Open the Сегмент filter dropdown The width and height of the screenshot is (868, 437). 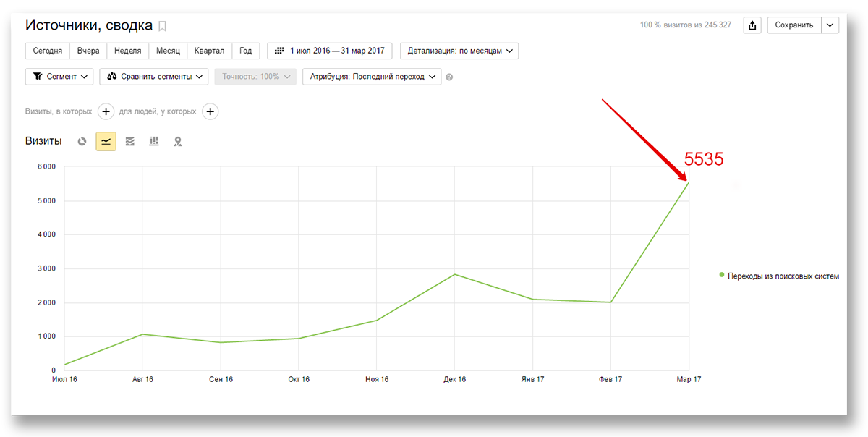click(59, 76)
